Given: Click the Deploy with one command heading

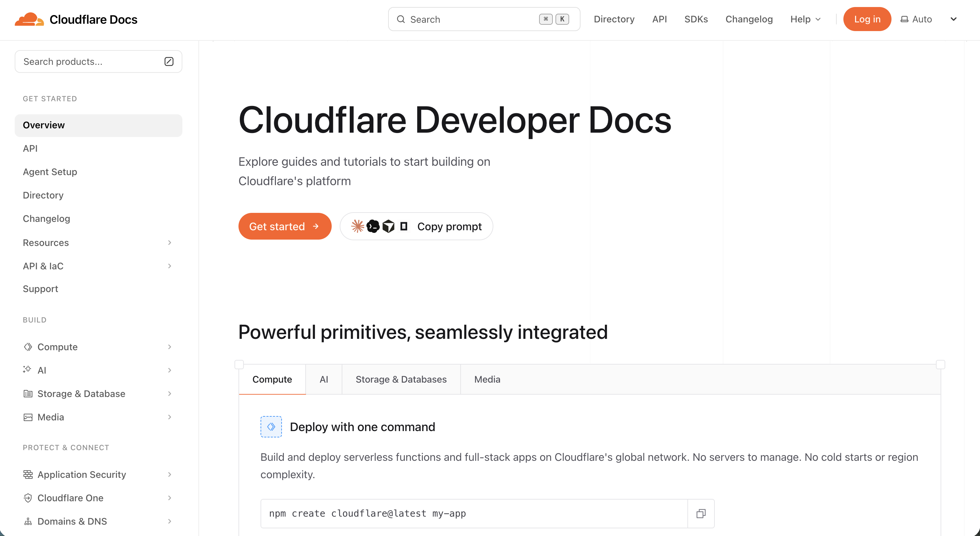Looking at the screenshot, I should pos(362,427).
